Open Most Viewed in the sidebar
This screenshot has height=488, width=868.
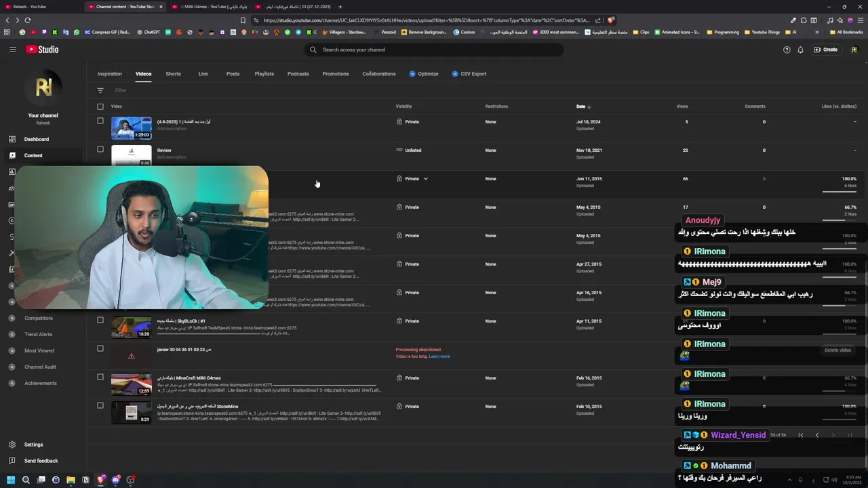39,350
